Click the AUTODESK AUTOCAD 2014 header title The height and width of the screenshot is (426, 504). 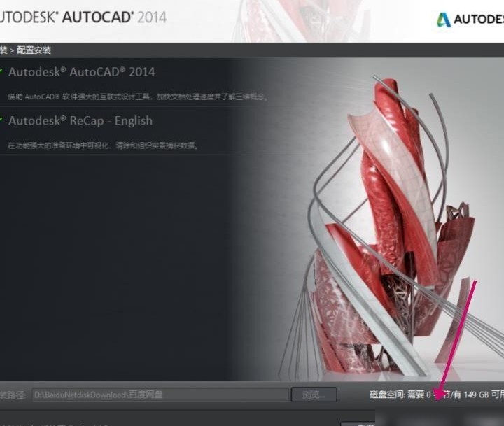click(83, 17)
